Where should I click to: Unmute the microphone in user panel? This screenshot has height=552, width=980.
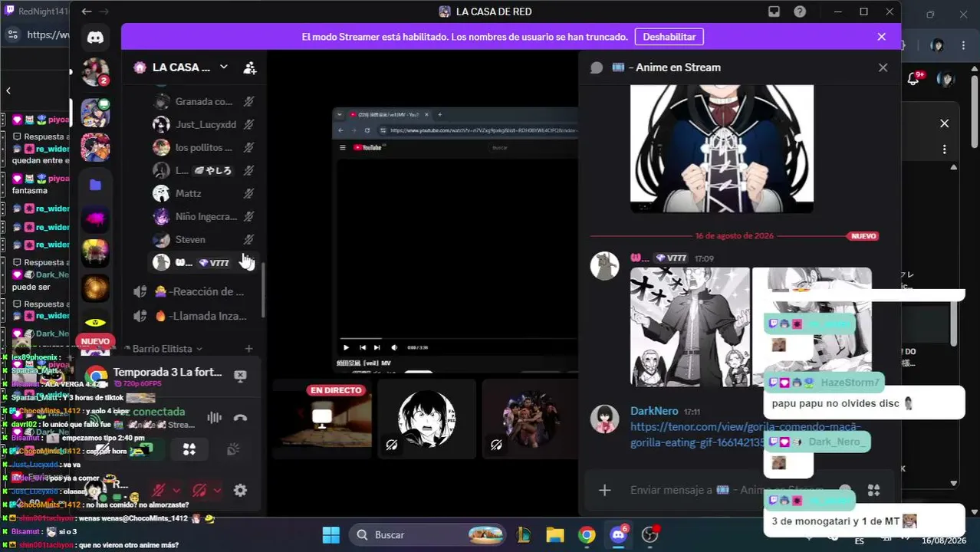point(159,490)
